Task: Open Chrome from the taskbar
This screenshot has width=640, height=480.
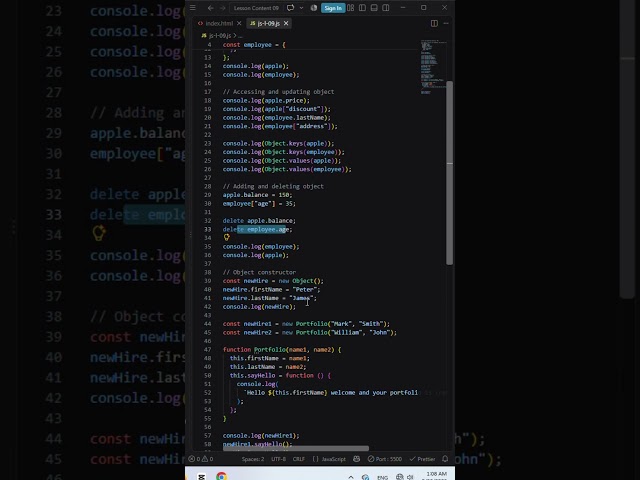Action: point(222,476)
